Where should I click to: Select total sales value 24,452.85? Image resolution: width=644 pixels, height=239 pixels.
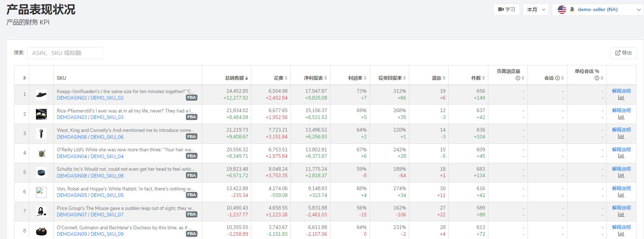(237, 91)
